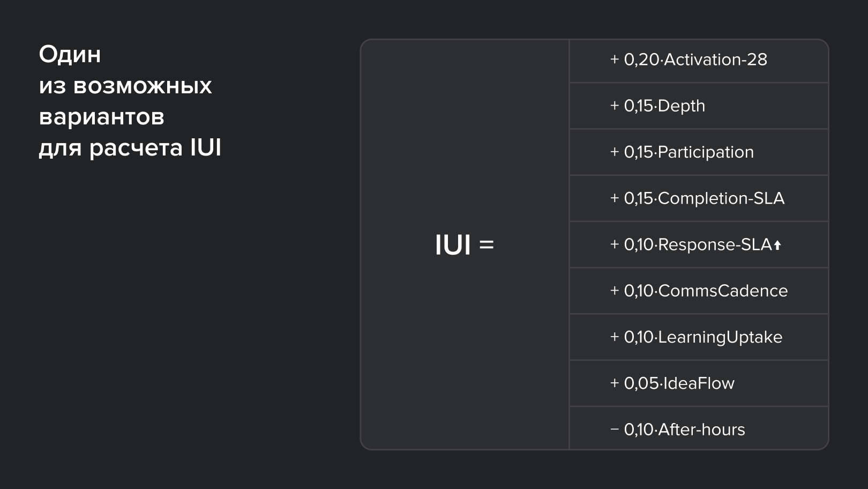This screenshot has height=489, width=868.
Task: Click the Completion-SLA metric name
Action: coord(721,198)
